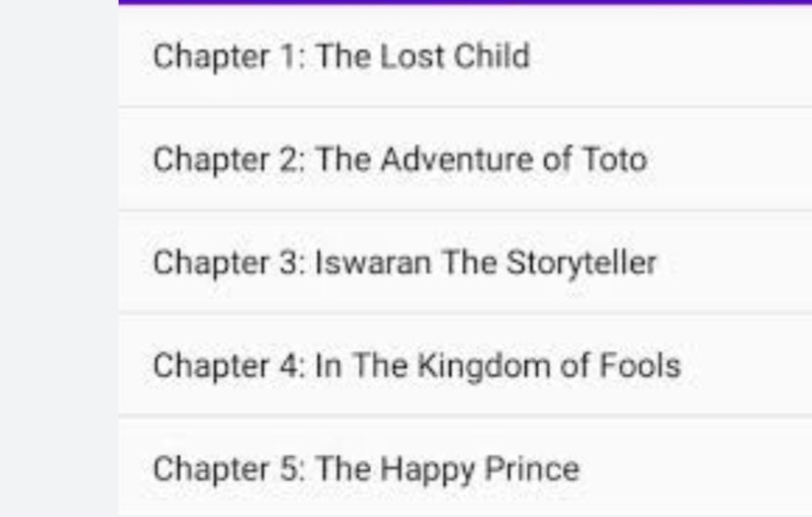Tap the 'Happy Prince' title text
This screenshot has width=812, height=517.
pyautogui.click(x=480, y=470)
